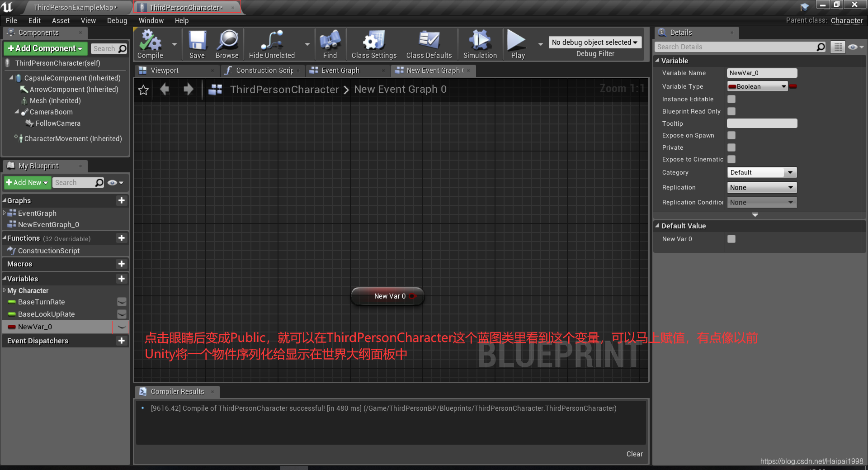Select the New Var 0 graph node
Image resolution: width=868 pixels, height=470 pixels.
pos(388,296)
